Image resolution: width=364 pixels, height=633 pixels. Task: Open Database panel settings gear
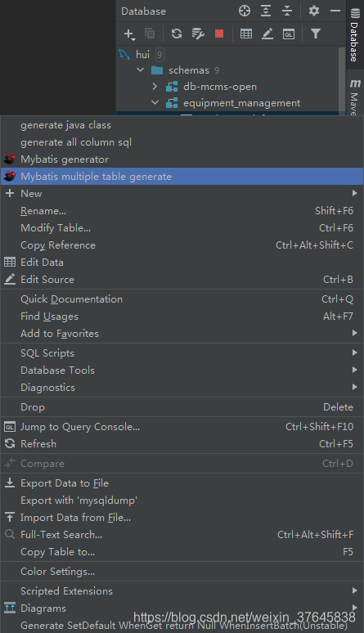[314, 11]
